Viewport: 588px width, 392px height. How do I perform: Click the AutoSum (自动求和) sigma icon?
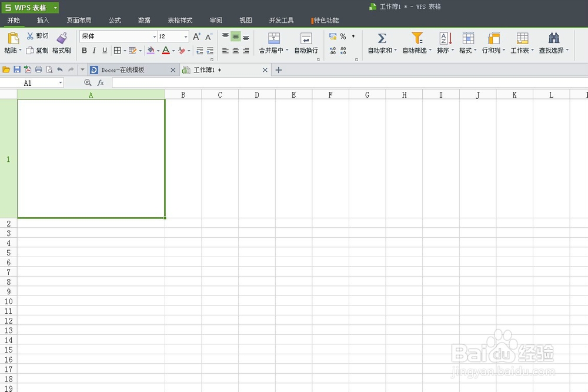pyautogui.click(x=382, y=38)
